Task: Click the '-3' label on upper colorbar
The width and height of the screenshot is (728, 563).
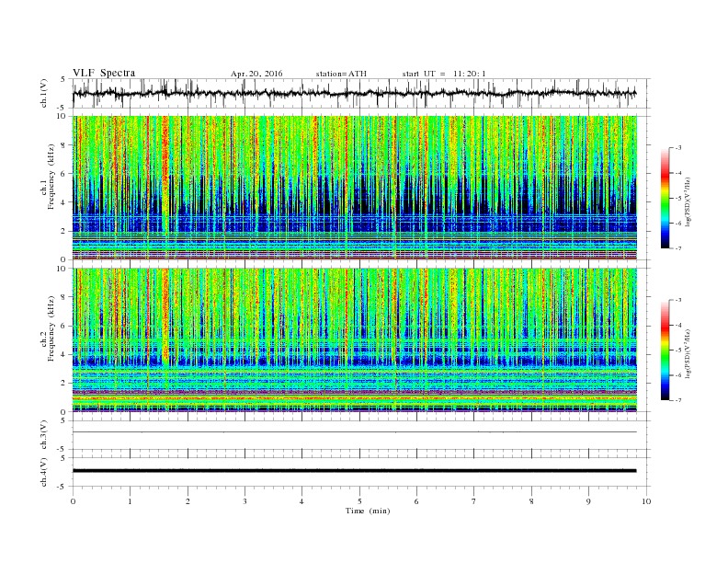Action: 677,148
